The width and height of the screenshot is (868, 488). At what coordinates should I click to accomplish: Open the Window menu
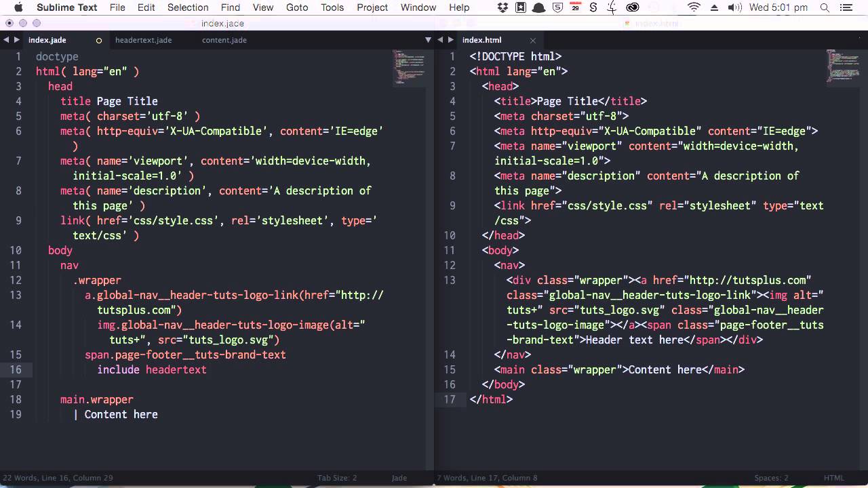(x=418, y=7)
